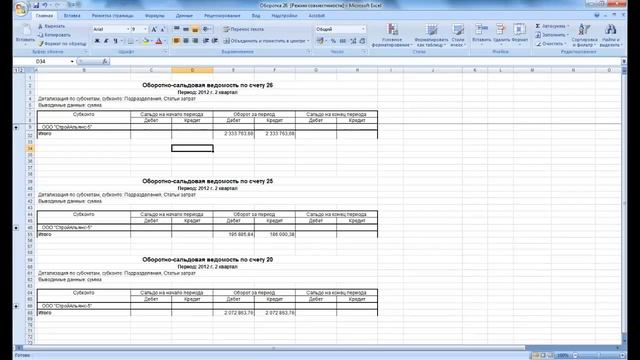Click Найти и выделить button
640x360 pixels.
tap(611, 35)
